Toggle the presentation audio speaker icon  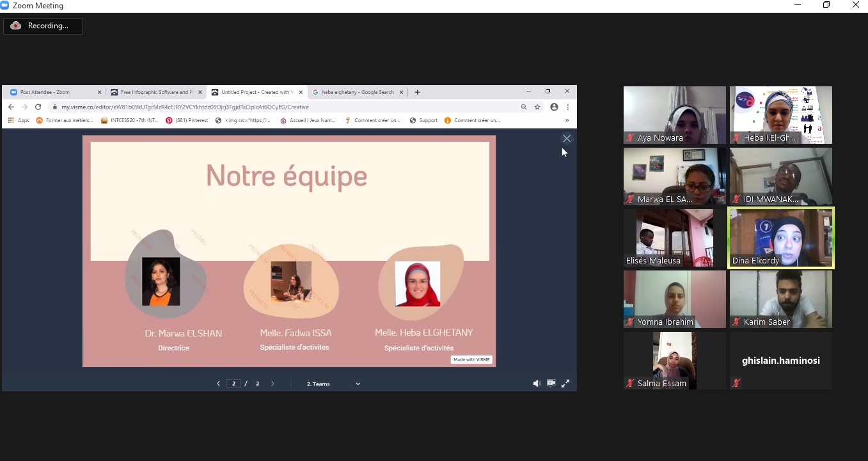click(x=537, y=384)
